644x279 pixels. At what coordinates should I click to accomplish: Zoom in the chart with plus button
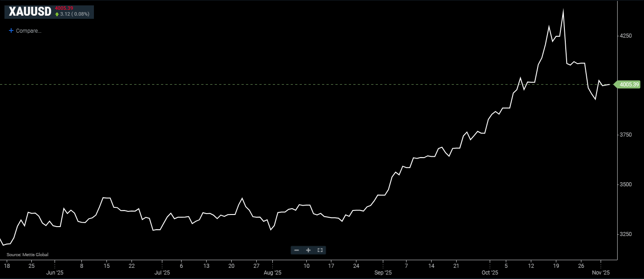pos(308,250)
